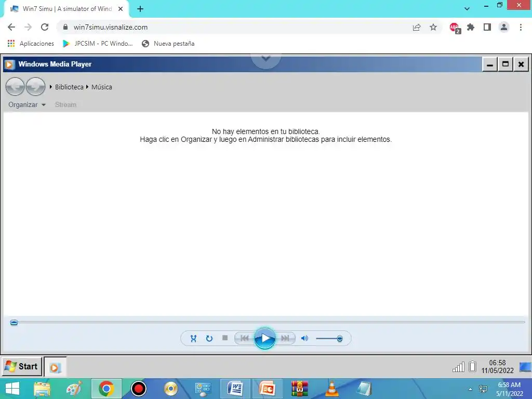Select the Win7 Simu browser tab
The width and height of the screenshot is (532, 399).
[x=66, y=9]
